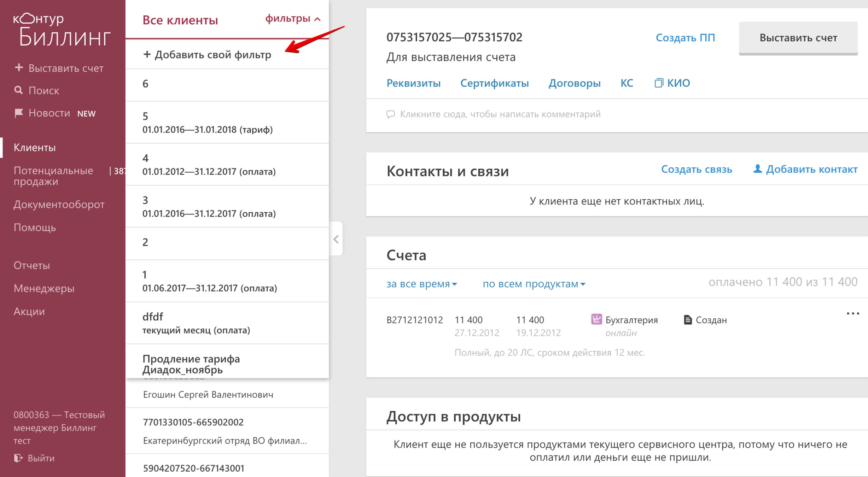Open the за все время dropdown
Image resolution: width=868 pixels, height=477 pixels.
click(421, 284)
